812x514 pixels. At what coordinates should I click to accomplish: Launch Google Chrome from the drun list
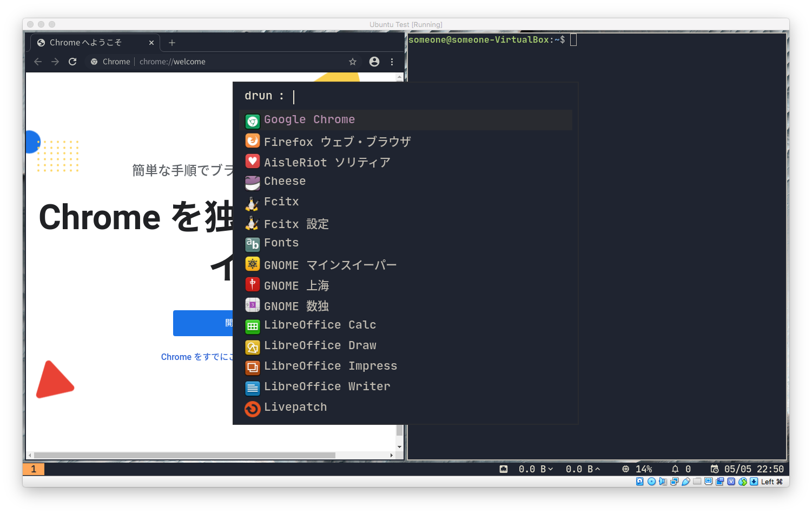405,120
